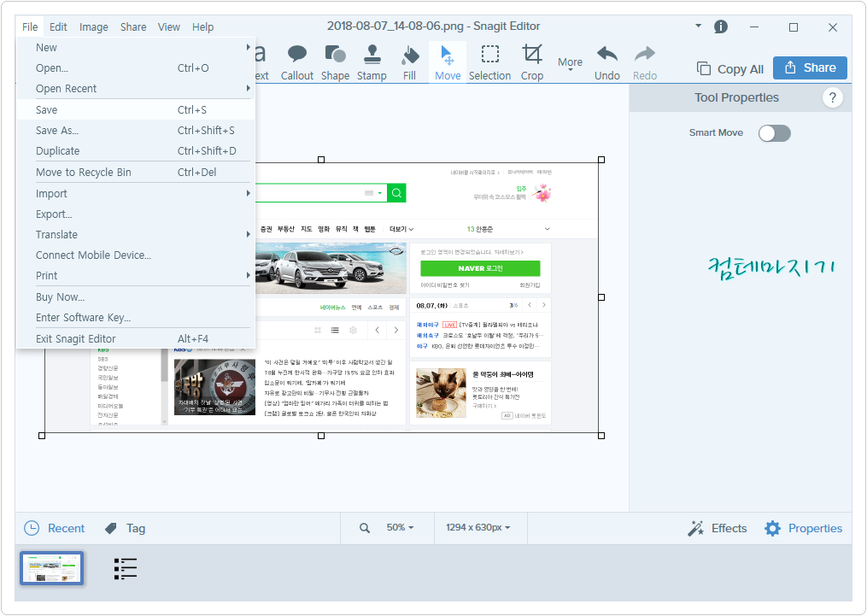Viewport: 867px width, 616px height.
Task: Toggle the Smart Move switch
Action: tap(774, 132)
